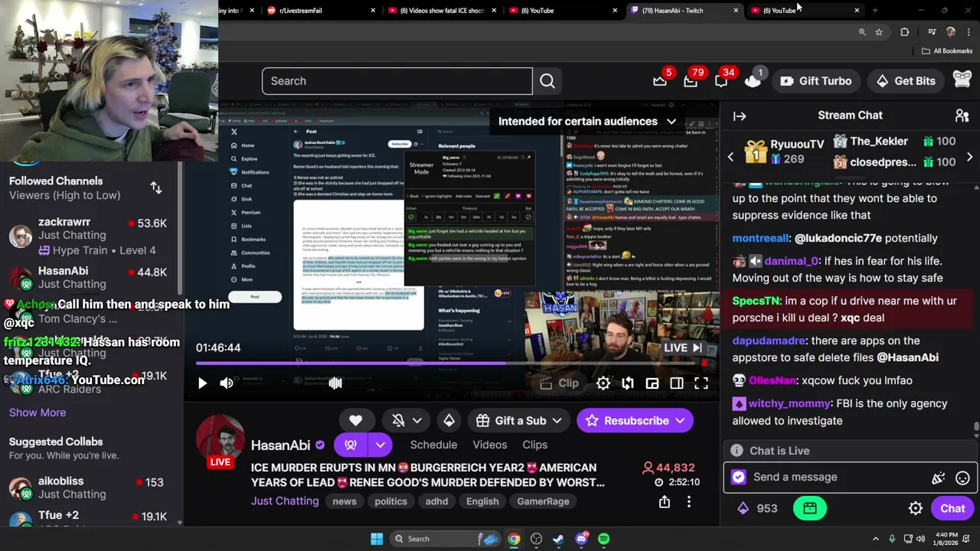980x551 pixels.
Task: Open whispers icon with 34 badge
Action: coord(721,80)
